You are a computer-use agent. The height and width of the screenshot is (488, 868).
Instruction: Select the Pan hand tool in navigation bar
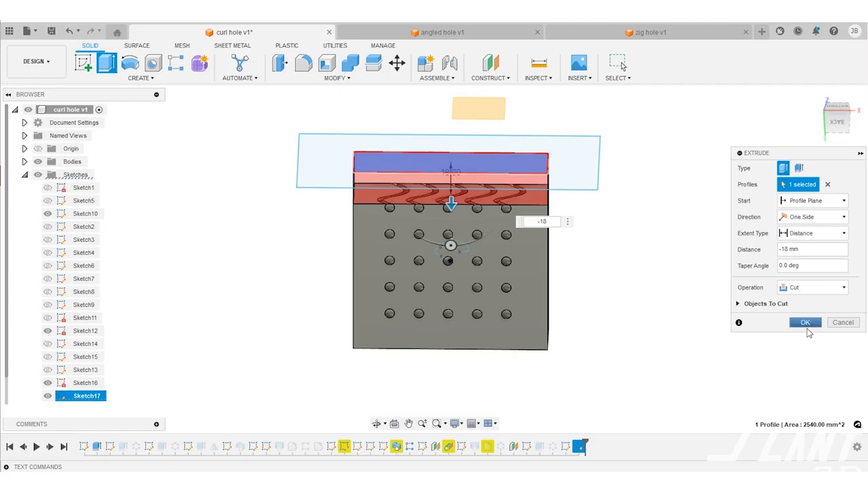click(408, 424)
